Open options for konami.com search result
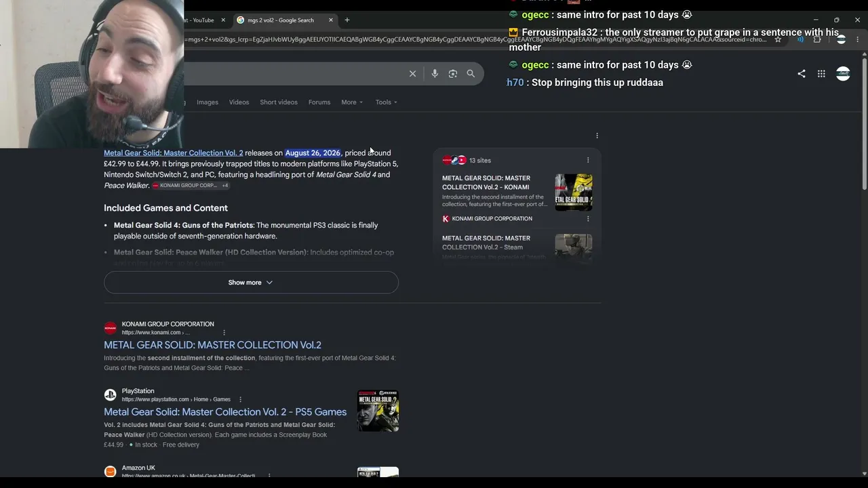 (224, 333)
